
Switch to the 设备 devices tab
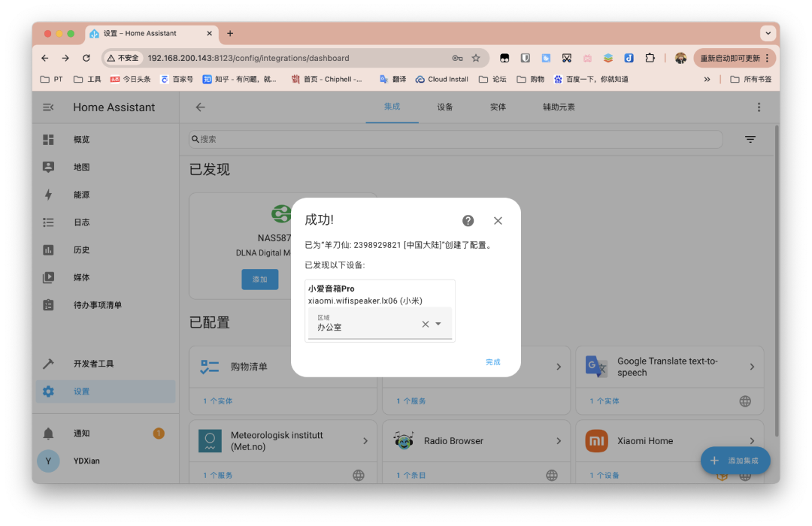[x=445, y=107]
